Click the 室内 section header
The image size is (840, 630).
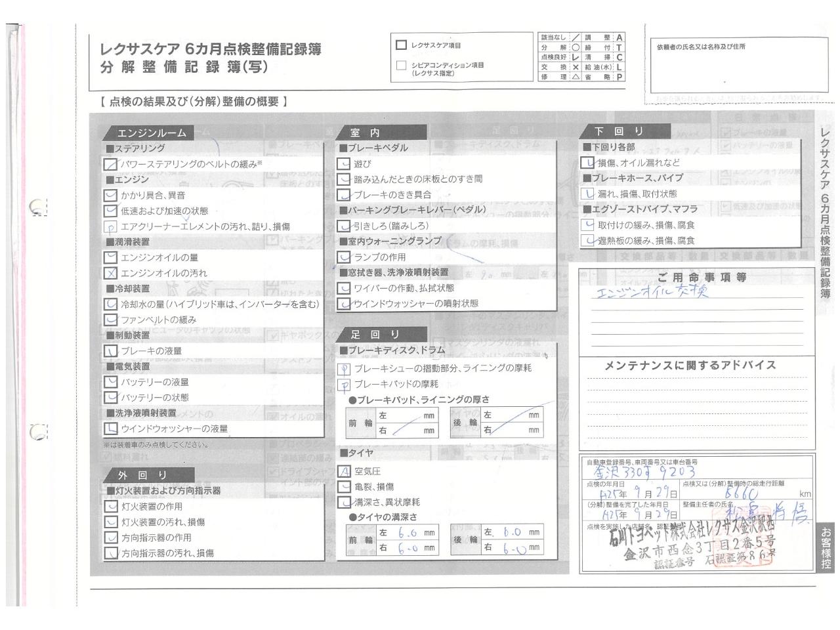click(x=380, y=133)
